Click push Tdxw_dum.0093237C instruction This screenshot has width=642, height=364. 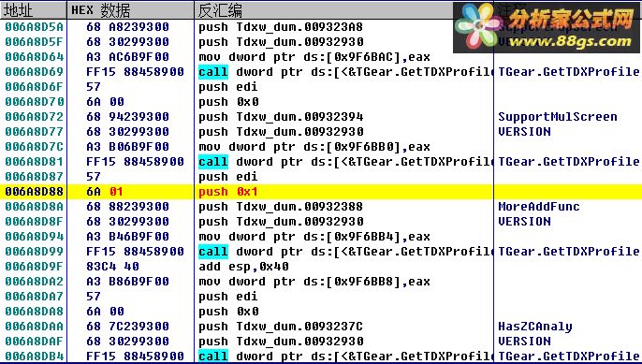281,327
